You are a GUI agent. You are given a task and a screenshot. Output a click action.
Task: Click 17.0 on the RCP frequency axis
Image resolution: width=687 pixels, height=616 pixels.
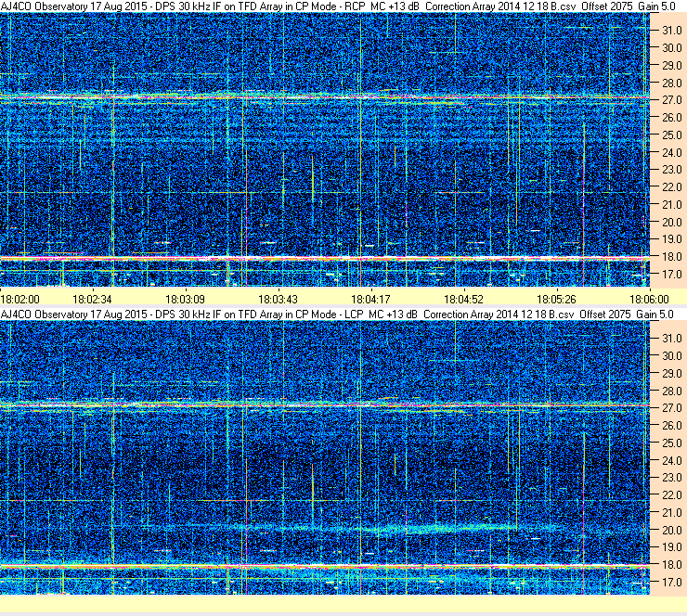[x=671, y=275]
